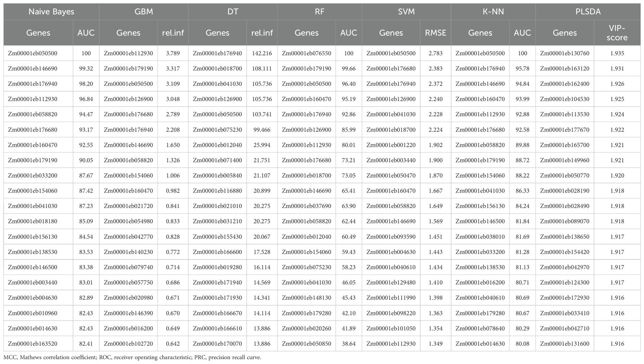Click the K-NN AUC value 80.08
644x364 pixels.
point(522,344)
